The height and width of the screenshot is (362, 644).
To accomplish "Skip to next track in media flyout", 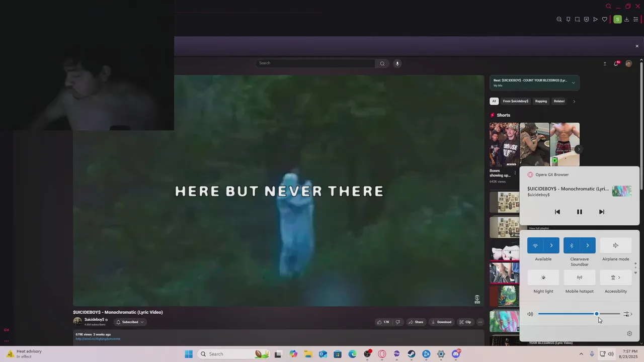I will (601, 212).
